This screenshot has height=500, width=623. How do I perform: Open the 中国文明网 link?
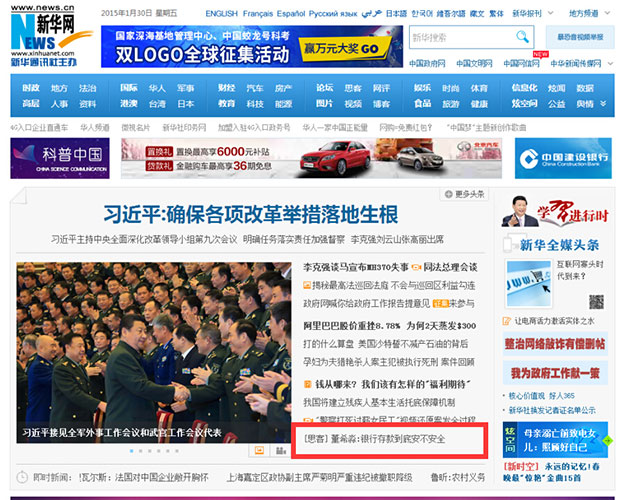pyautogui.click(x=474, y=64)
